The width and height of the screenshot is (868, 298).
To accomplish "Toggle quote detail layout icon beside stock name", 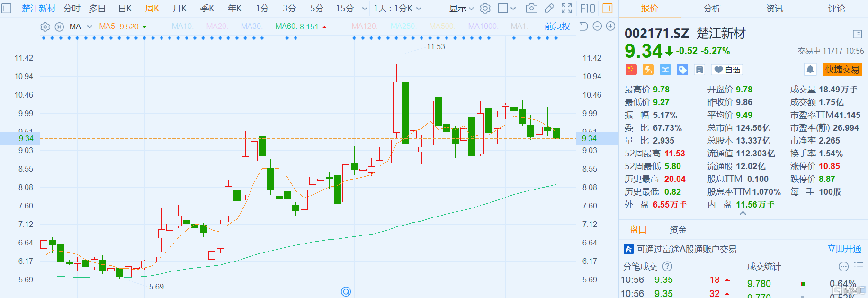I will coord(857,34).
